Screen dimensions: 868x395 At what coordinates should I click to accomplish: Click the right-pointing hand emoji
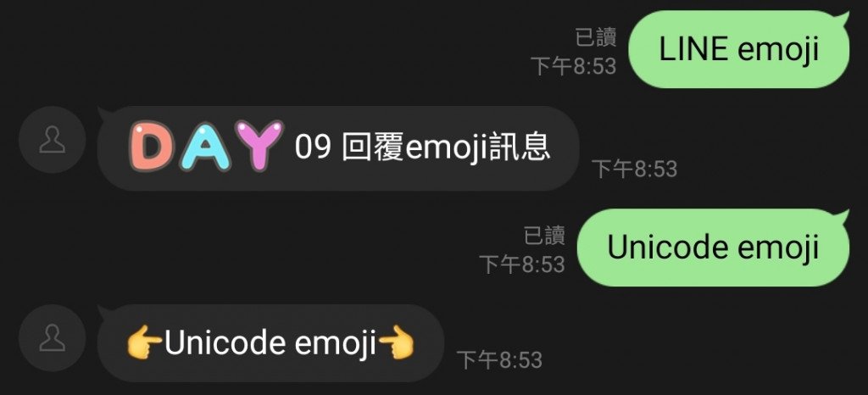[144, 342]
